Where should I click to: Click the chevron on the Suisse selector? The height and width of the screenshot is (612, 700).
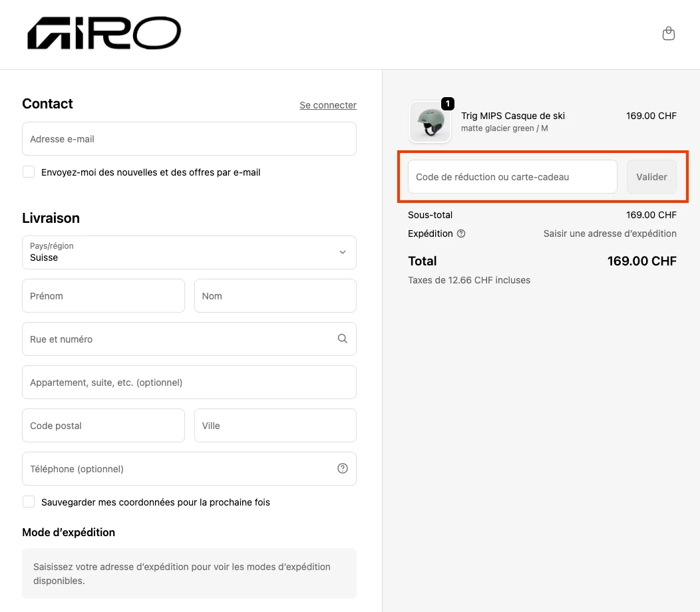click(343, 253)
